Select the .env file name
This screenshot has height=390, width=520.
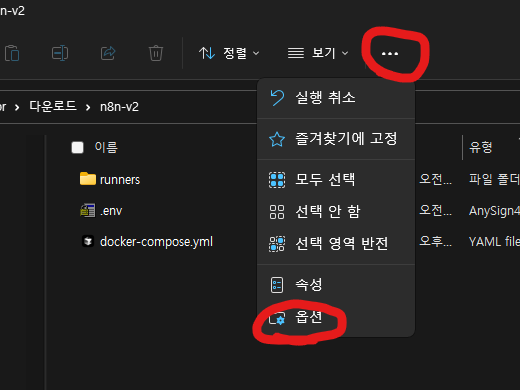coord(111,211)
